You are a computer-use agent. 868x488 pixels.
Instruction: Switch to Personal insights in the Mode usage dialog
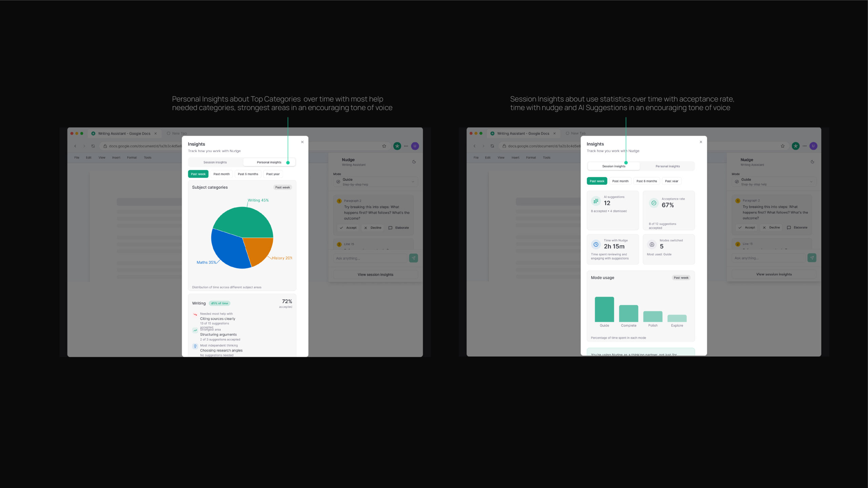pyautogui.click(x=667, y=166)
